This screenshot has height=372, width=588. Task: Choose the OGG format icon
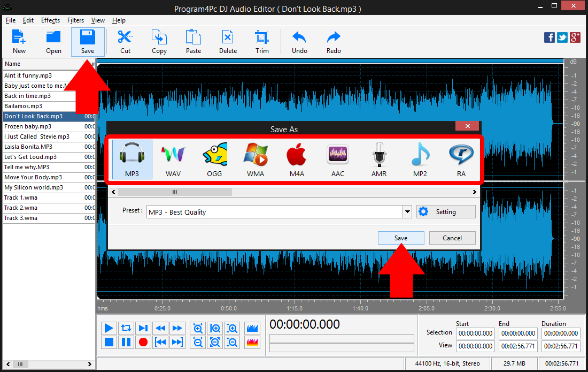coord(214,158)
